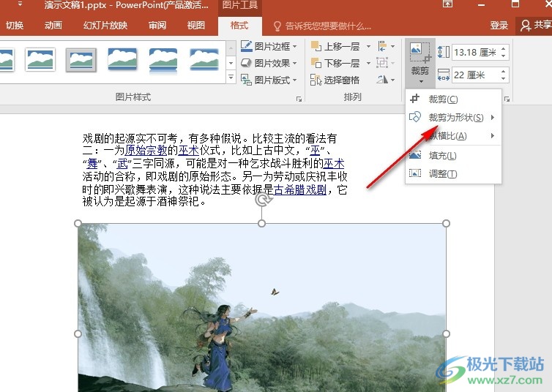Open Aspect Ratio (纵横比) submenu
The width and height of the screenshot is (552, 392).
453,136
